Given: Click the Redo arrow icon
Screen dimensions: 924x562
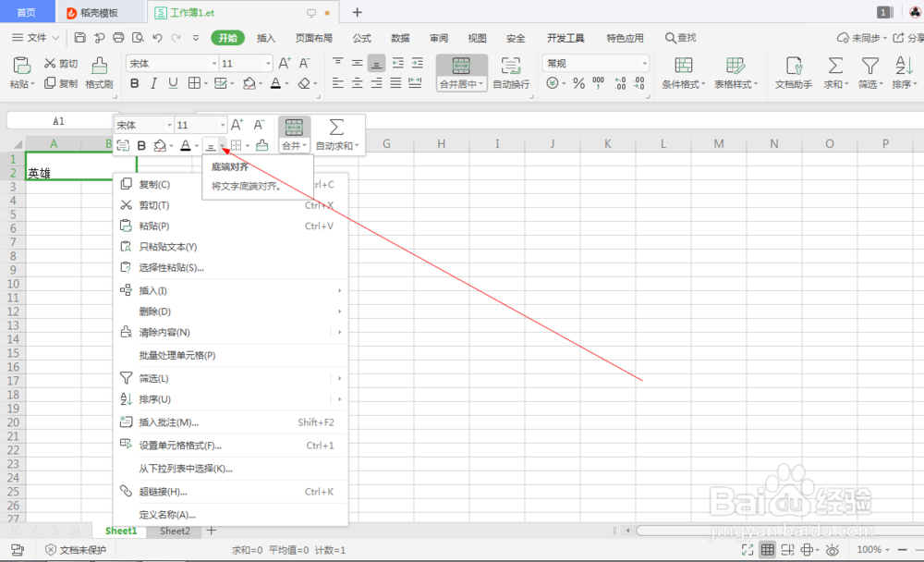Looking at the screenshot, I should [x=176, y=38].
